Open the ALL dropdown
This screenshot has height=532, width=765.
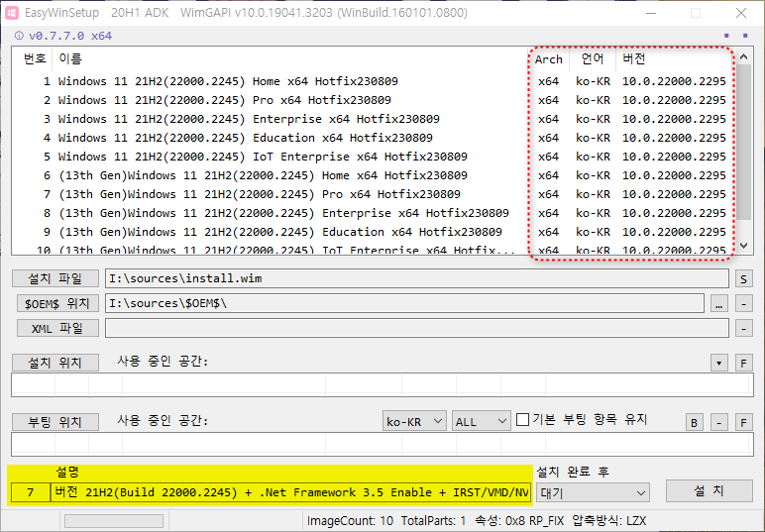(481, 421)
